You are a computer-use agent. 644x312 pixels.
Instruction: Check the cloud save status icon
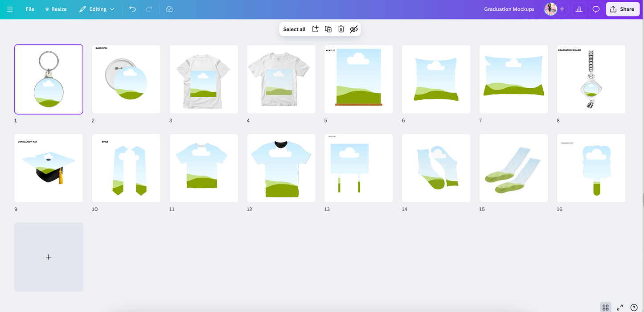(169, 9)
